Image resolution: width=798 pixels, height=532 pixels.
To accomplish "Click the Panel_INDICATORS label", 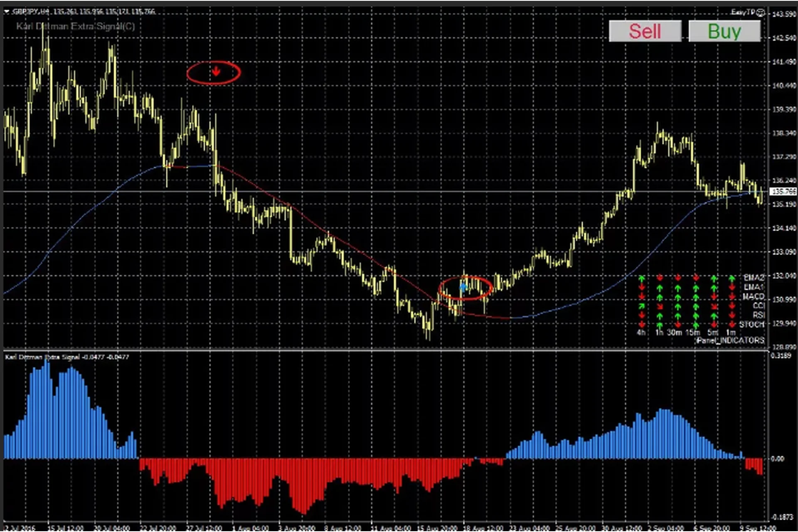I will click(730, 340).
